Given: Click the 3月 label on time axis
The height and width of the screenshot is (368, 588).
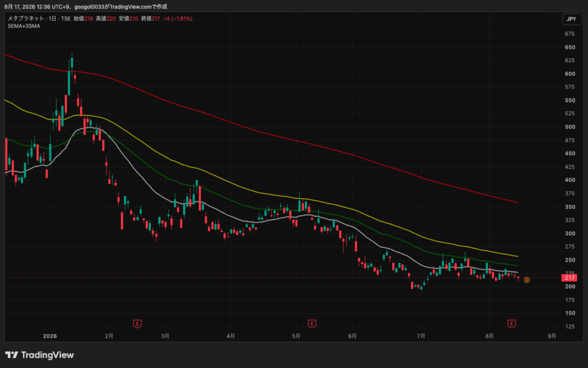Looking at the screenshot, I should (165, 336).
